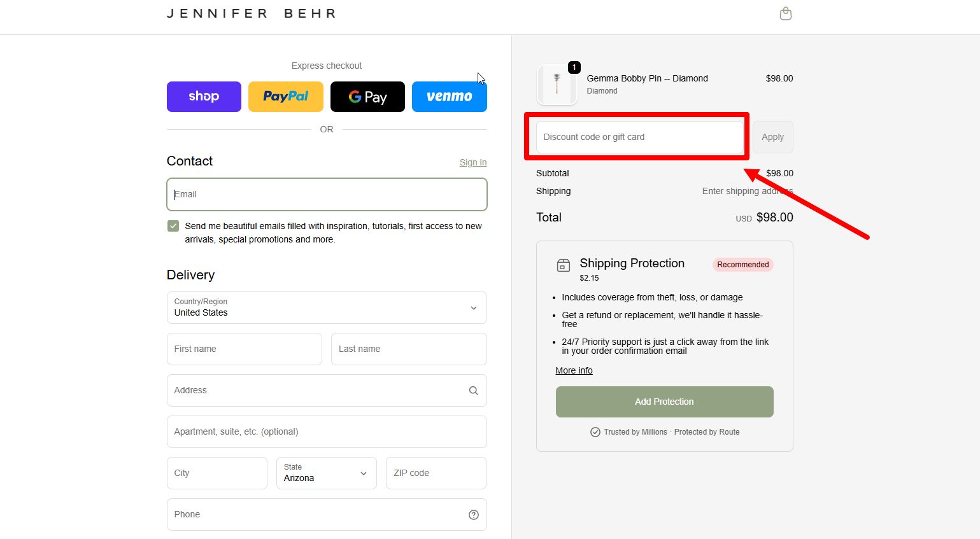Viewport: 980px width, 539px height.
Task: Select the shop Pay express checkout option
Action: coord(203,96)
